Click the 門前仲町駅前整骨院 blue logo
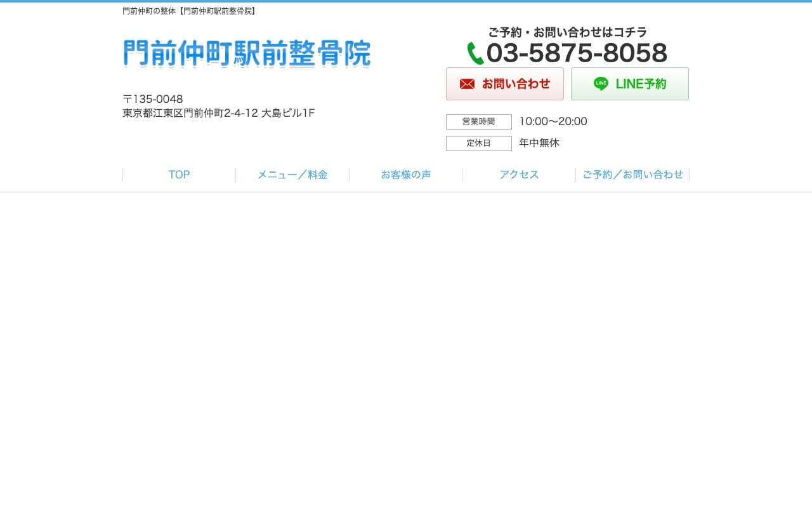The width and height of the screenshot is (812, 508). 247,53
